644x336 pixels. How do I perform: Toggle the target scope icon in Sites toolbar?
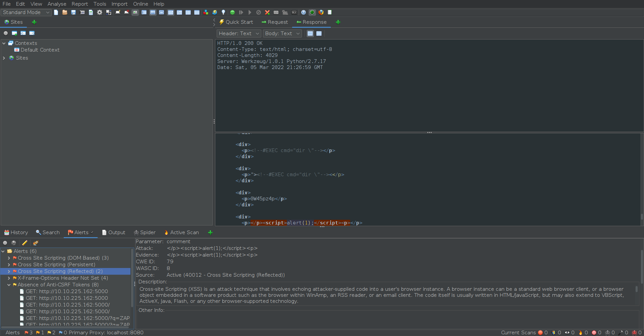tap(6, 33)
